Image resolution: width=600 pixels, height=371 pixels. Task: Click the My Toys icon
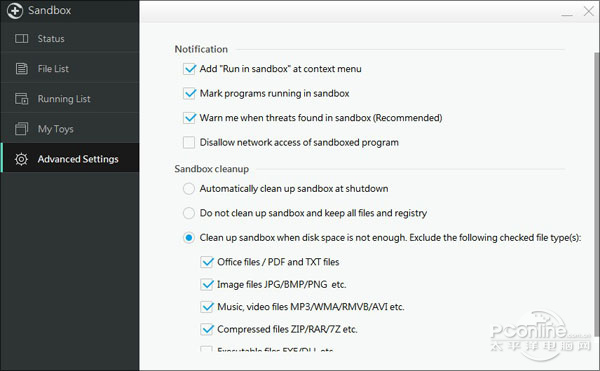(21, 129)
